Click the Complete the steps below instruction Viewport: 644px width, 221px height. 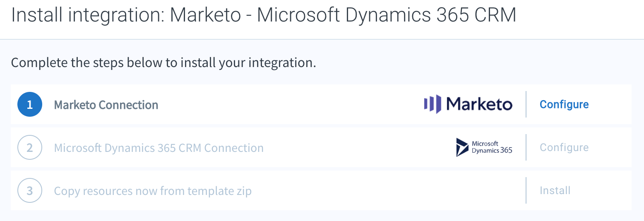click(x=163, y=63)
